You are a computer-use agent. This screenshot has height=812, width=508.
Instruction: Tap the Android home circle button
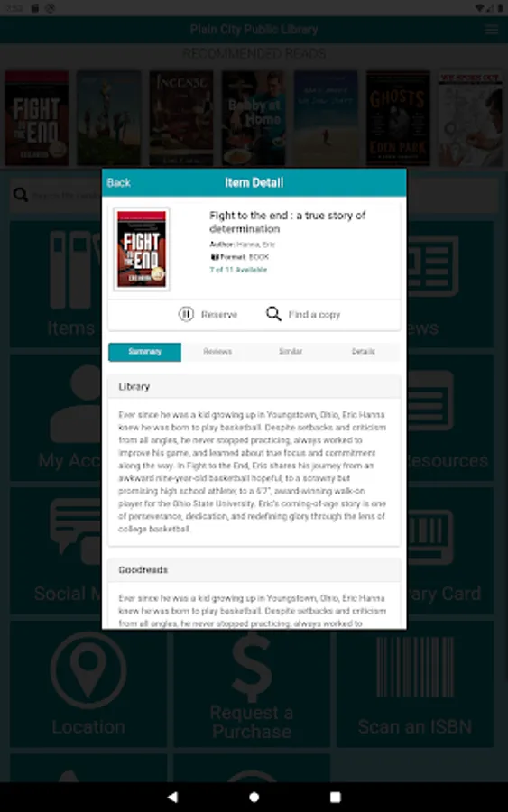(x=254, y=797)
